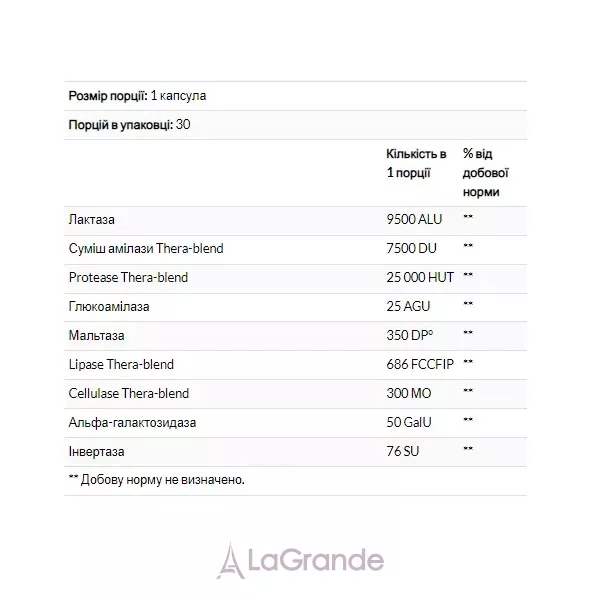Click the Добову норму не визначено footnote
The image size is (600, 600).
click(x=157, y=480)
